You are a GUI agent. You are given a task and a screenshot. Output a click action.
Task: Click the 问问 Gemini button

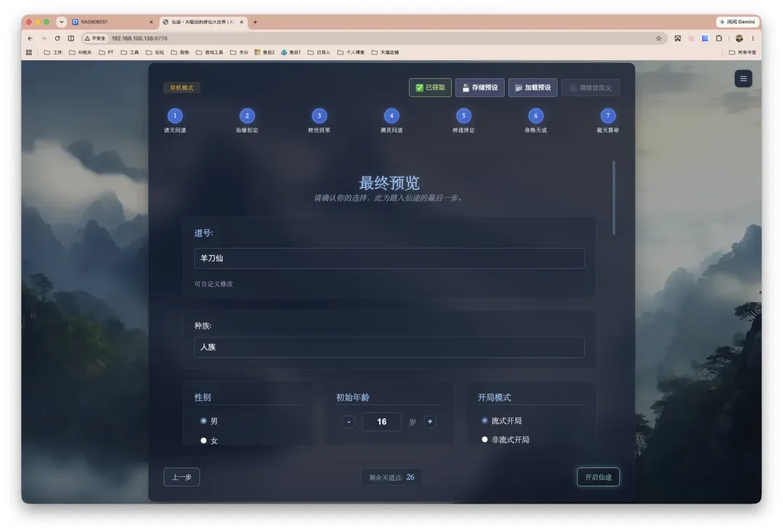pos(737,22)
